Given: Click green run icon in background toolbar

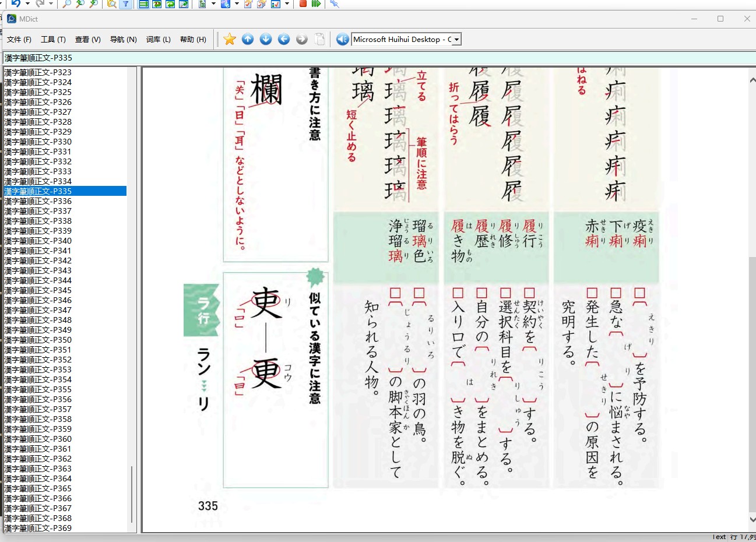Looking at the screenshot, I should click(316, 3).
